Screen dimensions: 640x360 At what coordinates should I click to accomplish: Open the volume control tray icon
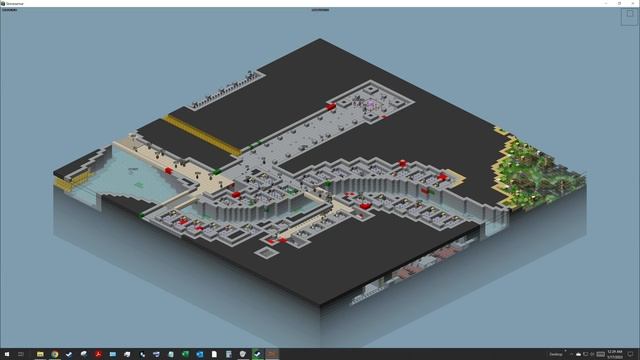click(592, 354)
